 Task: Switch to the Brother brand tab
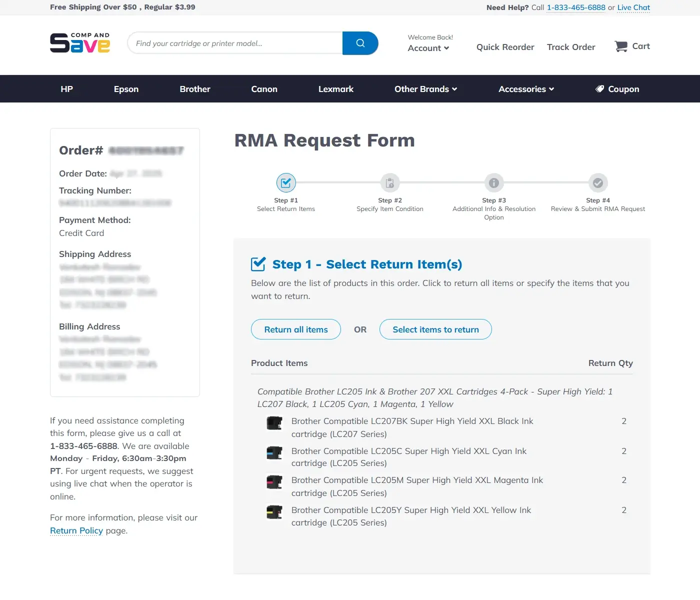(x=194, y=88)
